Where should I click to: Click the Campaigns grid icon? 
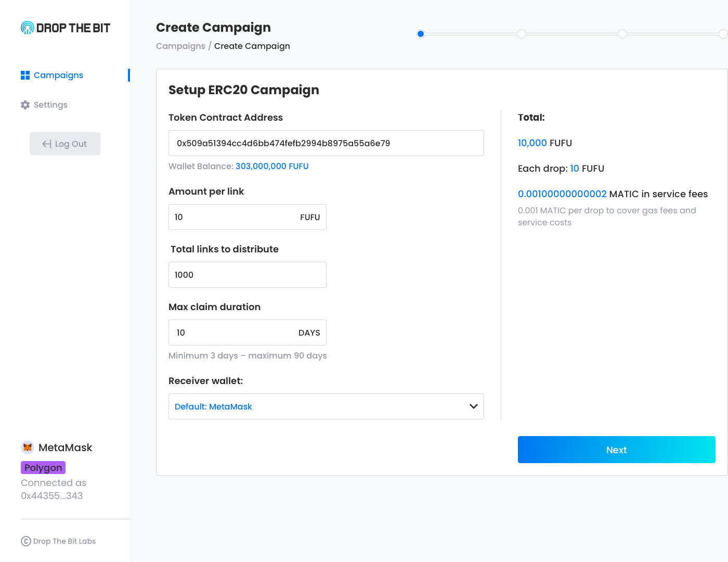25,75
